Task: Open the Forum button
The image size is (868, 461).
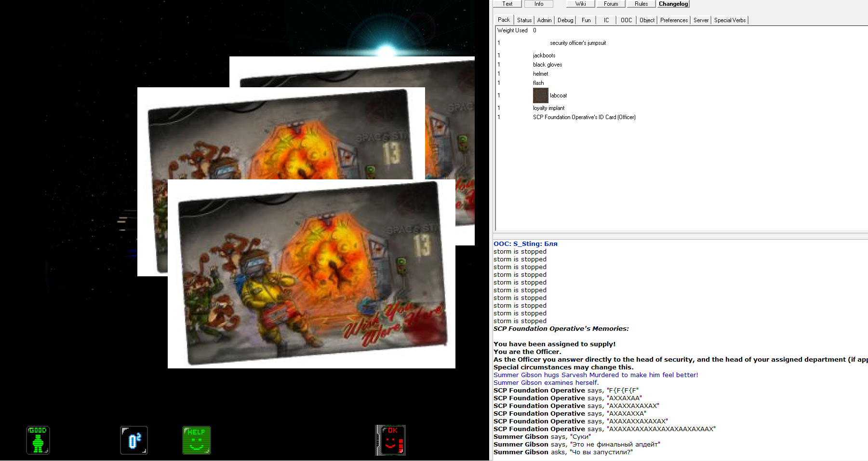Action: click(611, 4)
